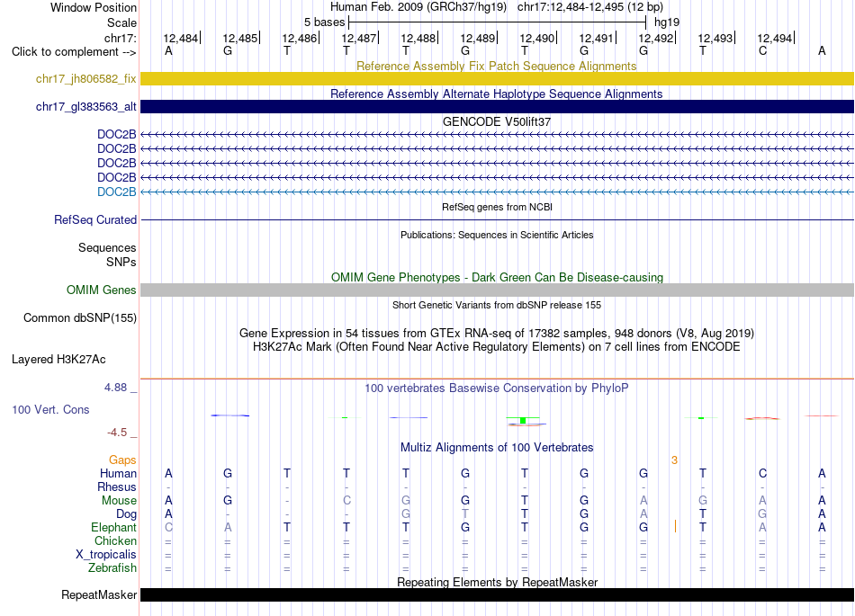The height and width of the screenshot is (616, 855).
Task: Click the C base under 12,494
Action: [762, 50]
